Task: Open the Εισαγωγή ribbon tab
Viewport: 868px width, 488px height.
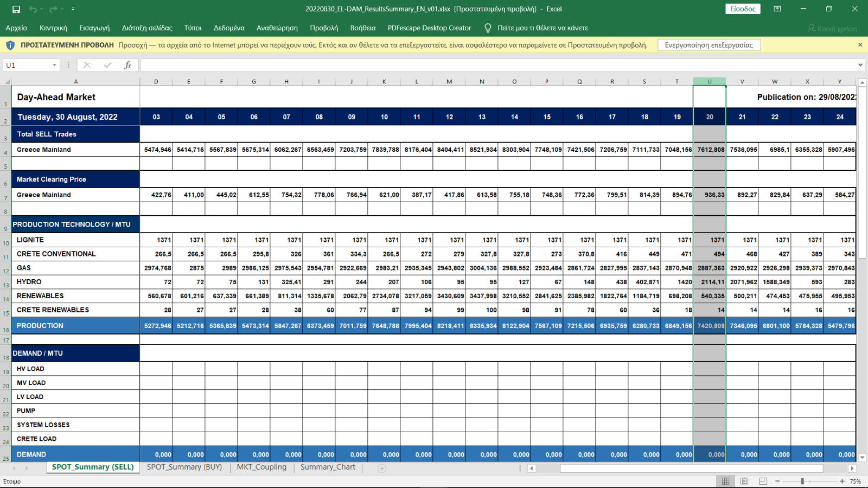Action: point(94,28)
